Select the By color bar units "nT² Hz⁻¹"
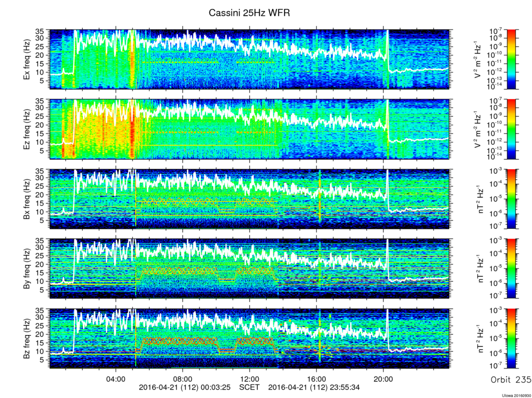 point(480,268)
